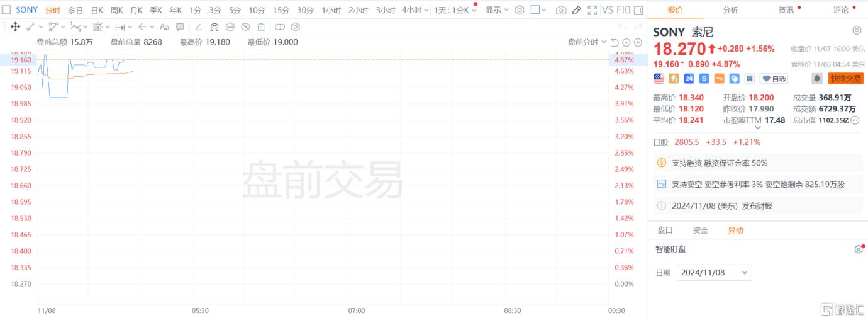The image size is (868, 320).
Task: Select the price range measurement tool
Action: [120, 27]
